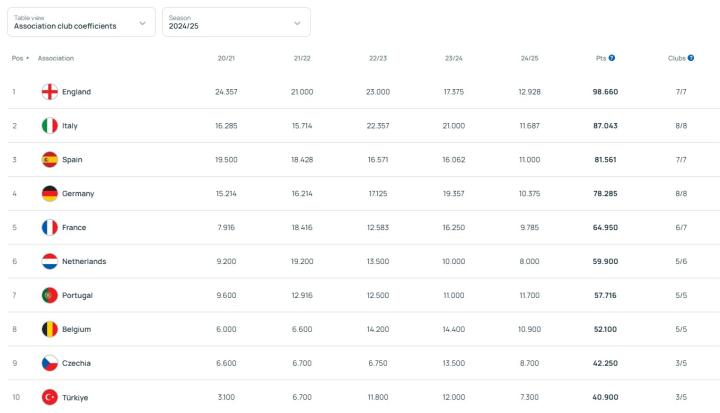Click the 20/21 column header
Image resolution: width=720 pixels, height=413 pixels.
tap(225, 58)
